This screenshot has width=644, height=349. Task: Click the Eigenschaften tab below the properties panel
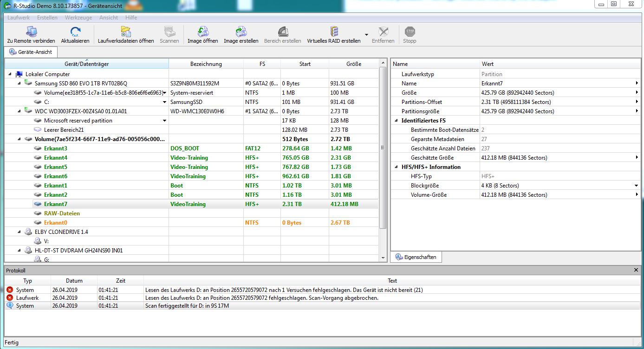pyautogui.click(x=416, y=257)
